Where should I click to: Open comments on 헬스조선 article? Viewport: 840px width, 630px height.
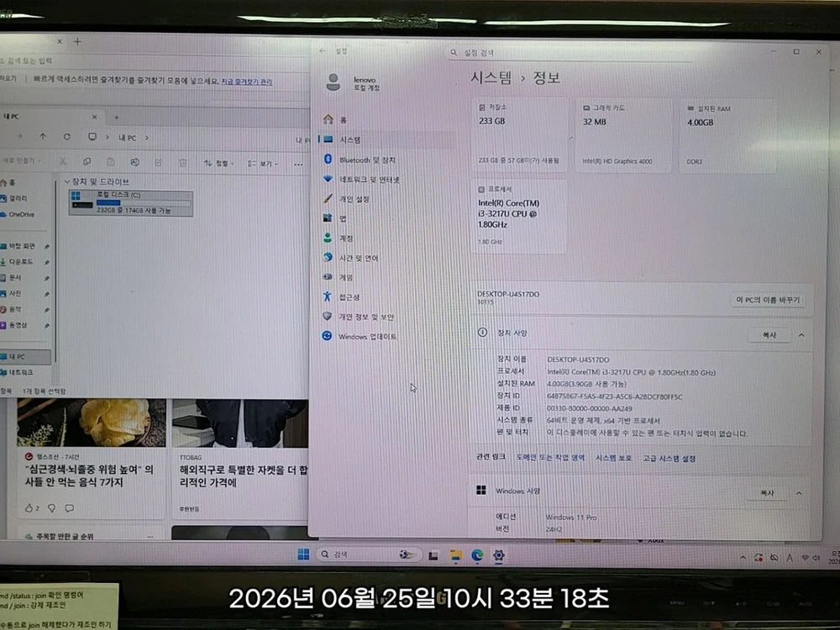coord(69,508)
